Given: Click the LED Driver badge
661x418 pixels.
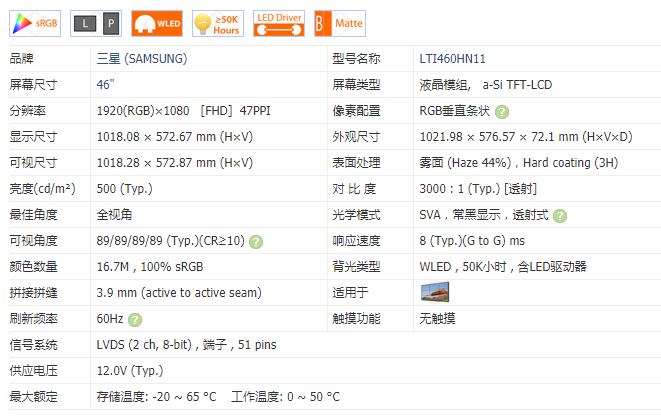Looking at the screenshot, I should tap(278, 22).
